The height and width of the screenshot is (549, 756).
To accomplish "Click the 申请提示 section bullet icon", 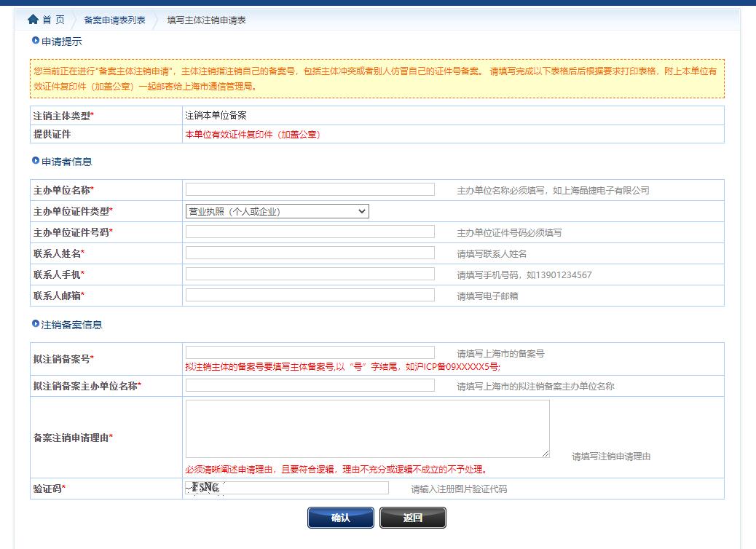I will tap(35, 41).
